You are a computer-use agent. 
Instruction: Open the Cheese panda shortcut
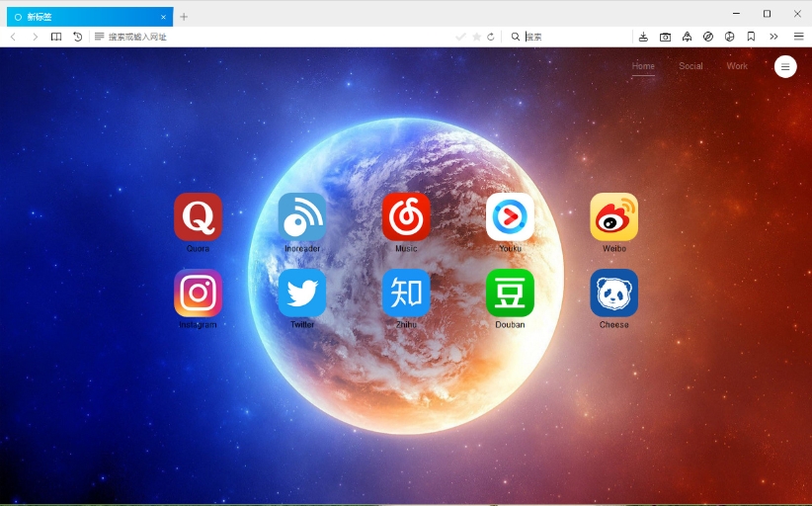pyautogui.click(x=614, y=294)
